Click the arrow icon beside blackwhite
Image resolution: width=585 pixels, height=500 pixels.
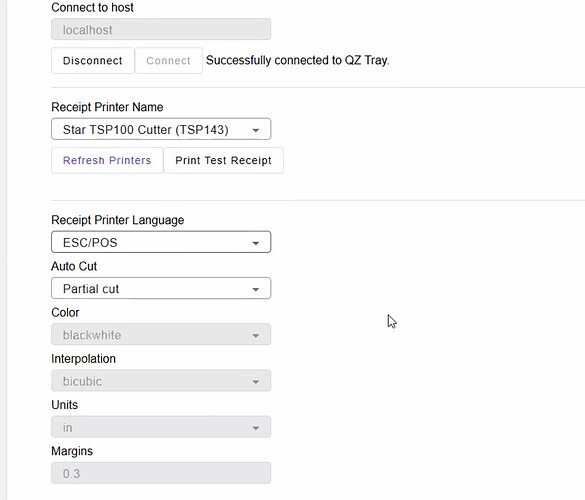[256, 336]
